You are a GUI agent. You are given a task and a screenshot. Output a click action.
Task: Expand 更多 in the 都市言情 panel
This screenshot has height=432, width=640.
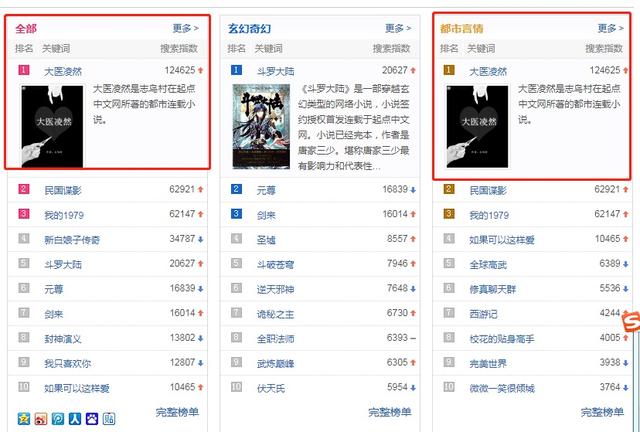point(611,28)
